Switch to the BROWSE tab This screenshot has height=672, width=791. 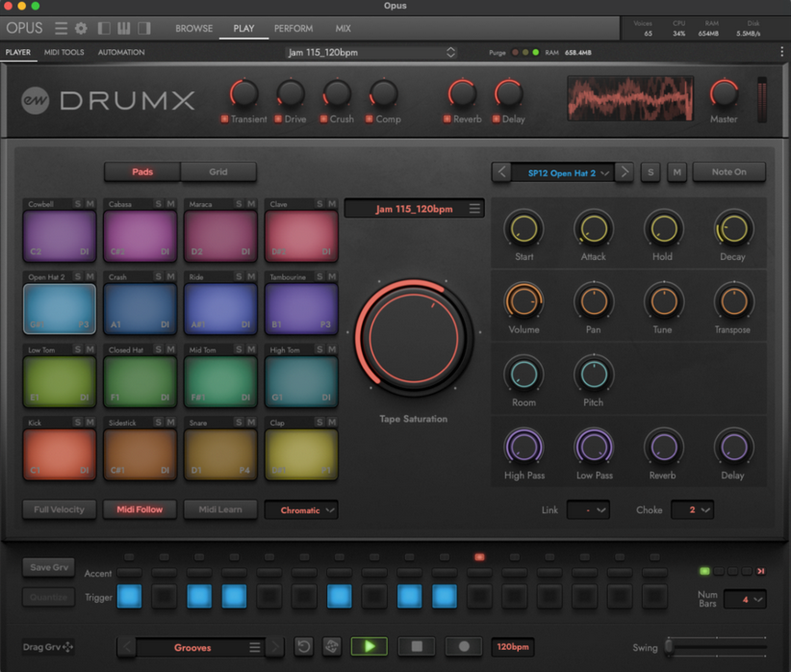[193, 28]
